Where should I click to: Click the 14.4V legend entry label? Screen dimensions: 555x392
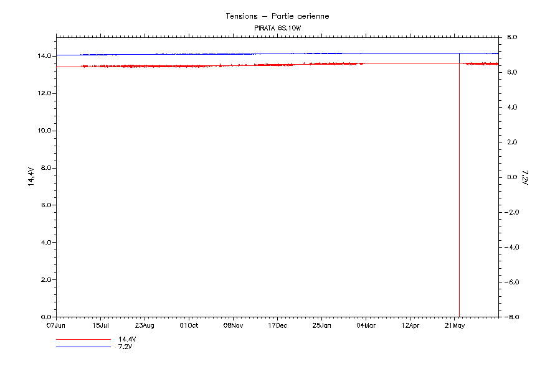127,339
